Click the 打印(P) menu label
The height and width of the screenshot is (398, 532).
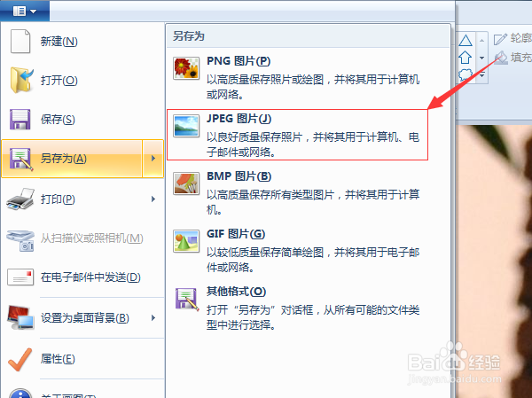click(x=58, y=199)
